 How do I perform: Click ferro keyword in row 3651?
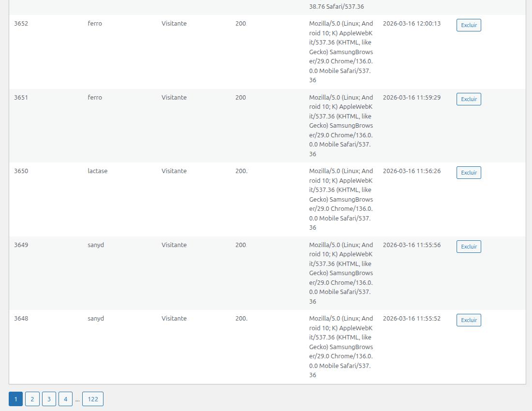click(x=95, y=98)
